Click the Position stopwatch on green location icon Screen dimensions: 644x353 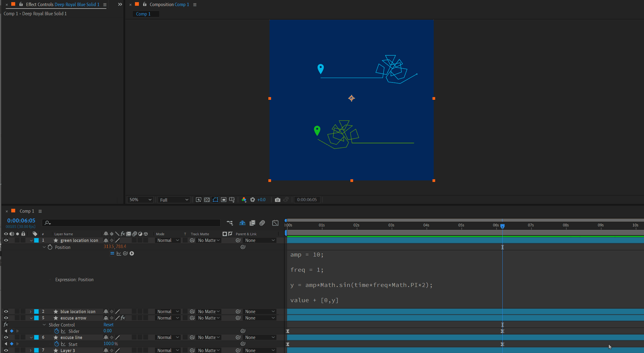coord(50,247)
